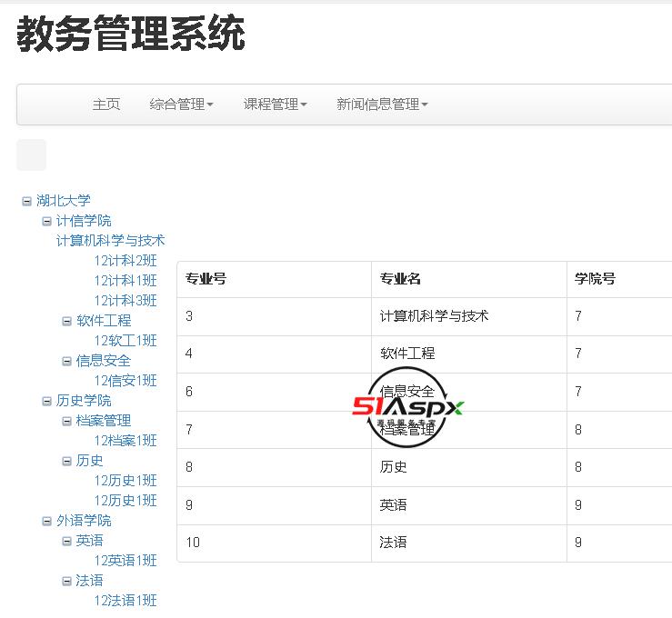The width and height of the screenshot is (672, 618).
Task: Click the minus icon beside 英语 in the tree
Action: 66,541
